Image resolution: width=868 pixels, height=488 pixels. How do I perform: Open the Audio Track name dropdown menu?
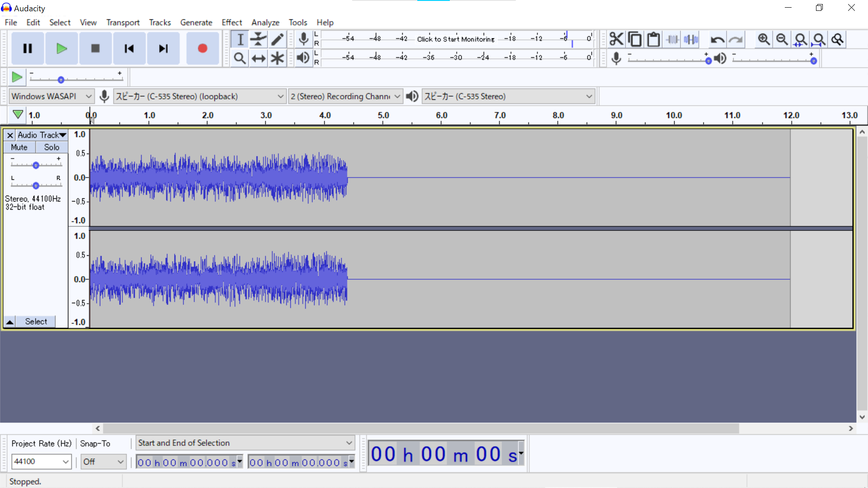click(x=42, y=135)
